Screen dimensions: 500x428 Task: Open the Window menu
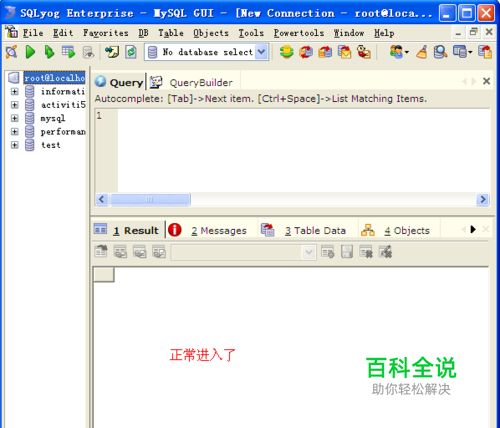(x=349, y=33)
